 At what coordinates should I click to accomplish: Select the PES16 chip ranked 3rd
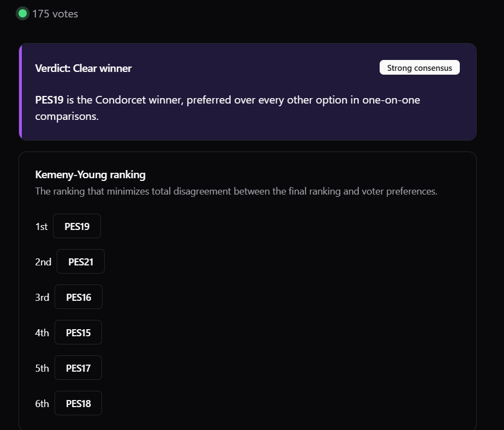[x=79, y=296]
